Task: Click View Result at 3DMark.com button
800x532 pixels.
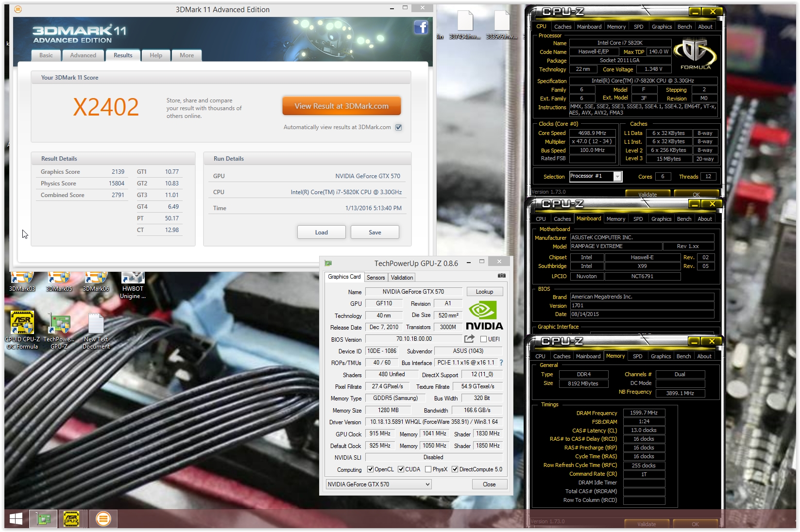Action: [341, 106]
